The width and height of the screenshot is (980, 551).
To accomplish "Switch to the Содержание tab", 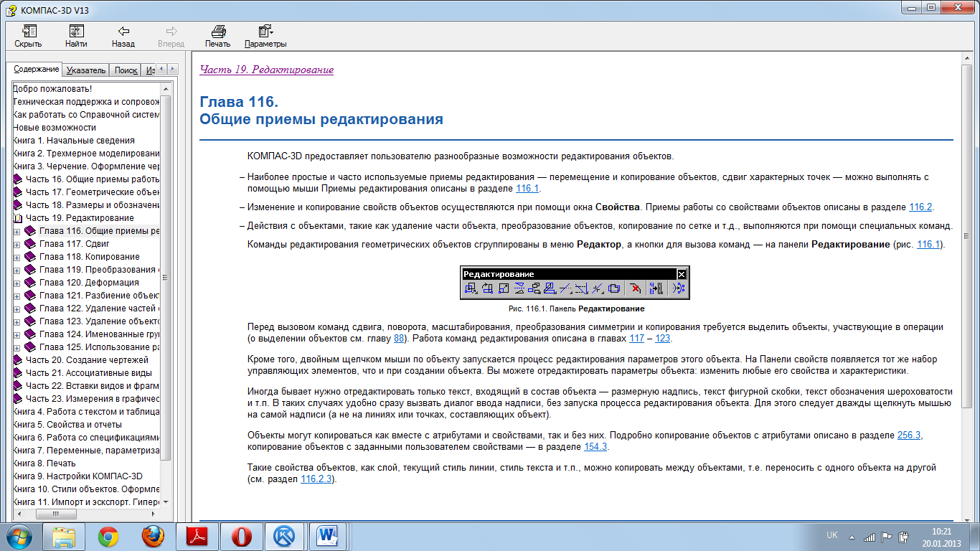I will pyautogui.click(x=36, y=69).
